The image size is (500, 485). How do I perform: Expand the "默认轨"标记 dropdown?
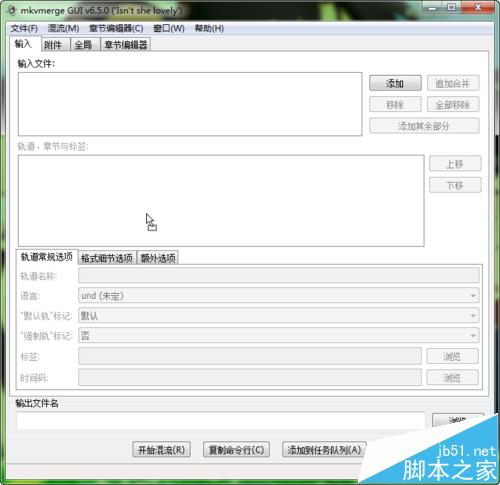[279, 316]
